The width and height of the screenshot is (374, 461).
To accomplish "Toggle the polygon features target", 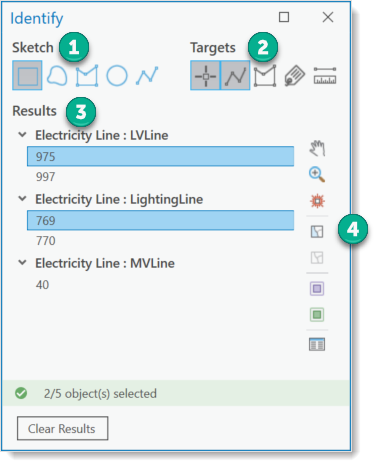I will [265, 76].
